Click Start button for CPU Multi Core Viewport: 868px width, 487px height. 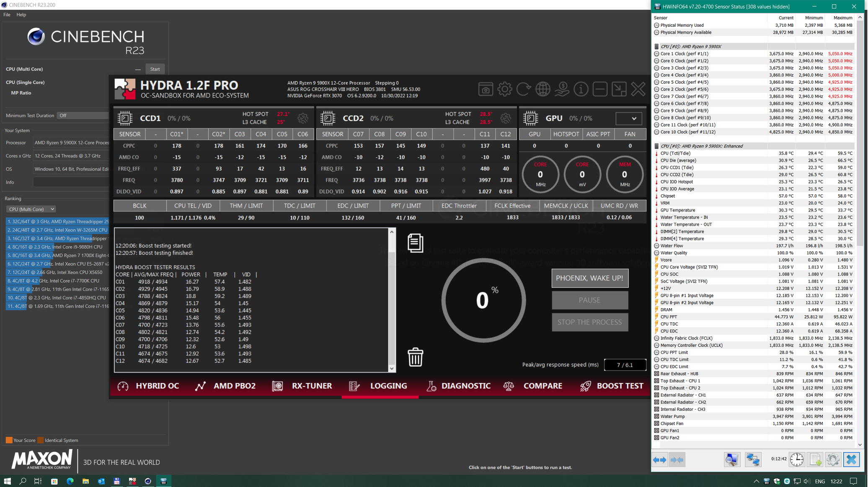click(x=155, y=69)
